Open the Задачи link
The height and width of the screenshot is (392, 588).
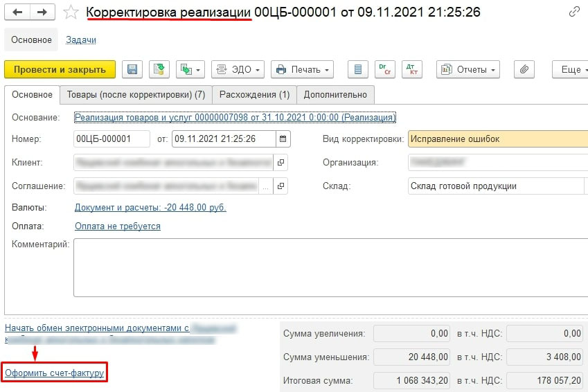click(81, 39)
